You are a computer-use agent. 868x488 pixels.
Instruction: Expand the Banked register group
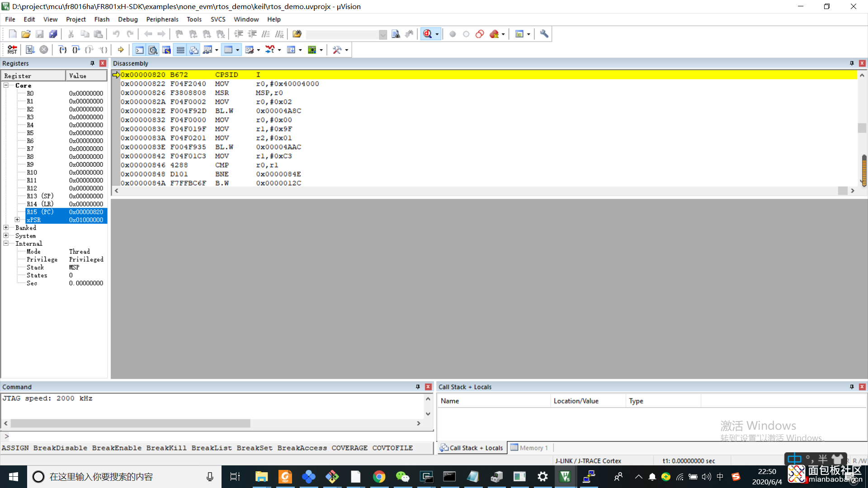click(6, 228)
